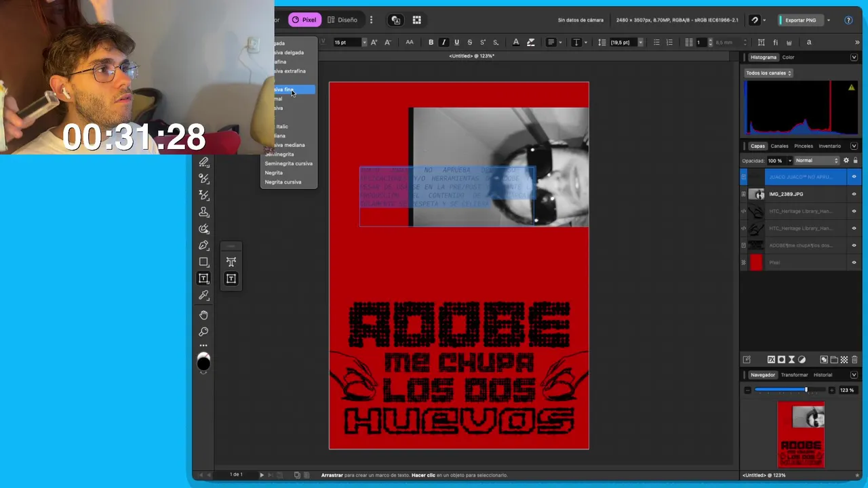Add a new pixel layer icon
Image resolution: width=868 pixels, height=488 pixels.
click(844, 360)
